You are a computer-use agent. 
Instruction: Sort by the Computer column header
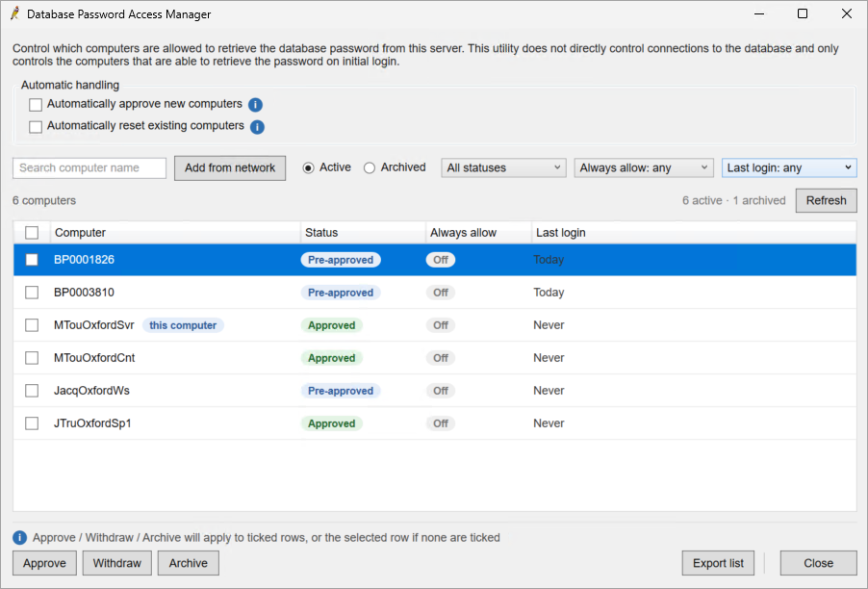(175, 233)
